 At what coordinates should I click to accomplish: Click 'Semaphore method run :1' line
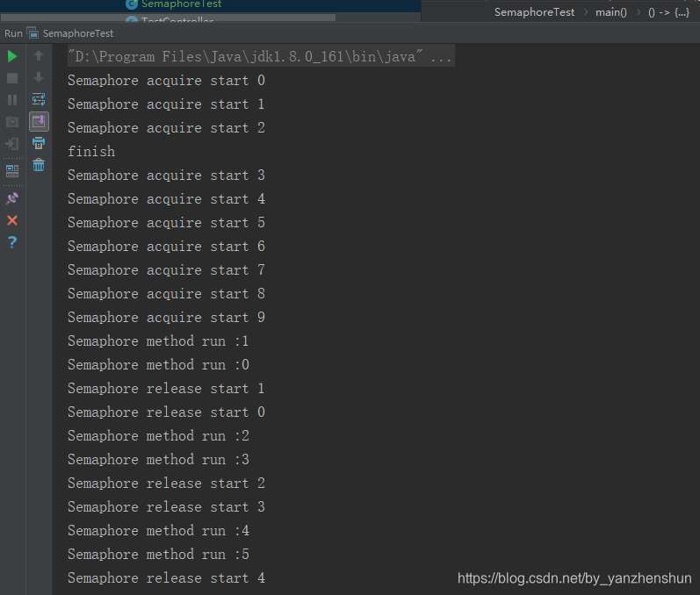tap(158, 341)
